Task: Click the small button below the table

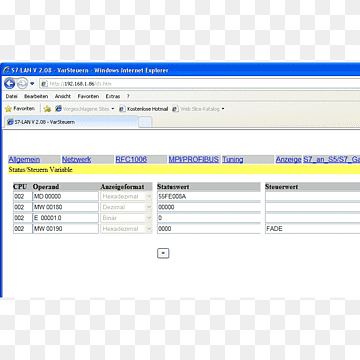Action: click(x=163, y=253)
